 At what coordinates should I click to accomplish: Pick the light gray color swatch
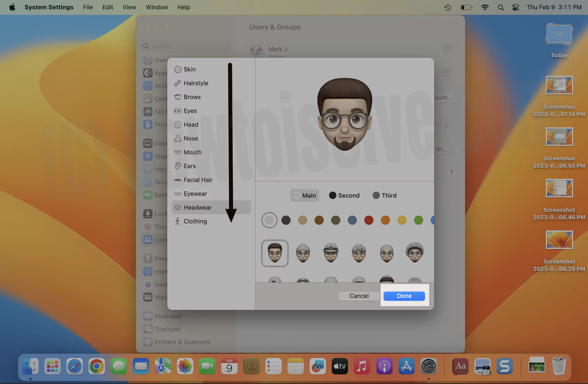coord(269,220)
